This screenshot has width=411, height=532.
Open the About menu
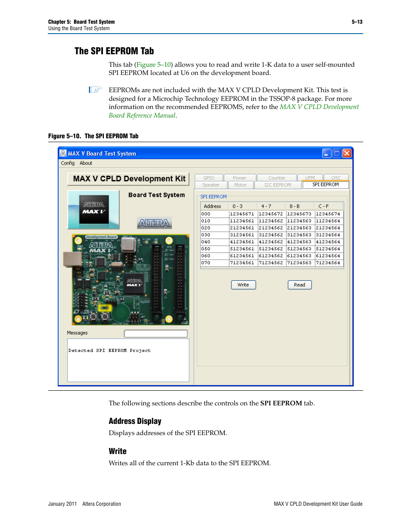(x=86, y=163)
